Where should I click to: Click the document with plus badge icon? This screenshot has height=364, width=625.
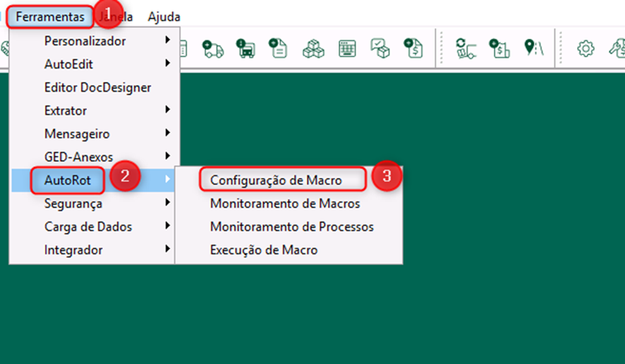(278, 48)
